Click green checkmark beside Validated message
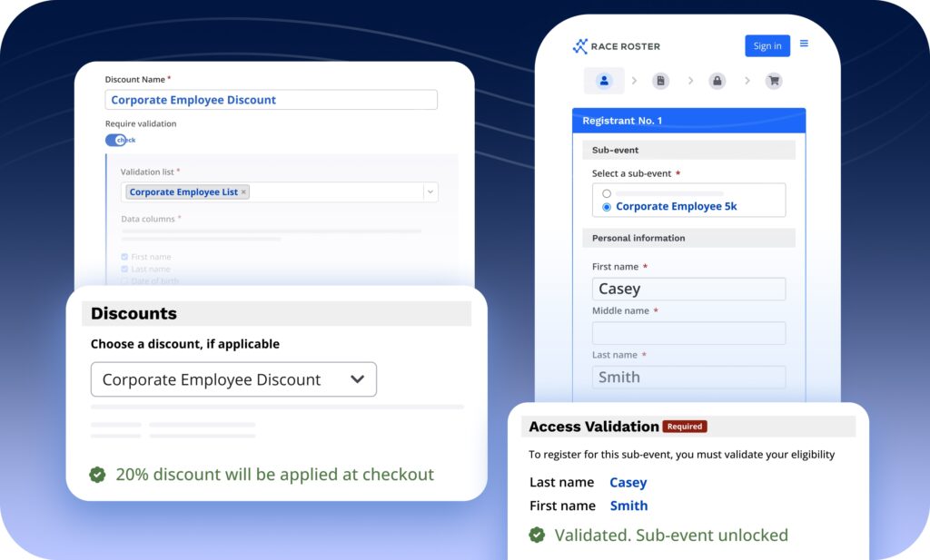This screenshot has height=560, width=930. click(537, 535)
